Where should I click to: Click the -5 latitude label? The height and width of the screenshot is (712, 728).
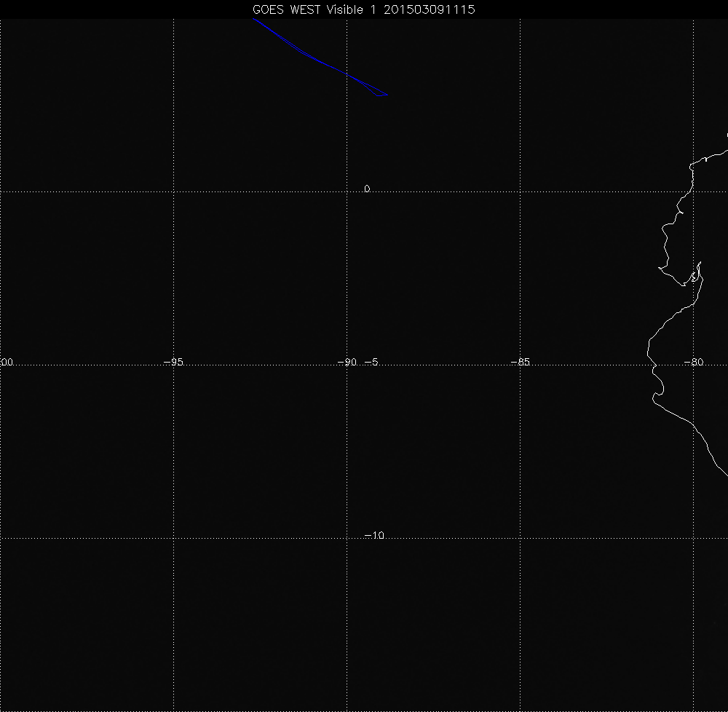(x=371, y=362)
